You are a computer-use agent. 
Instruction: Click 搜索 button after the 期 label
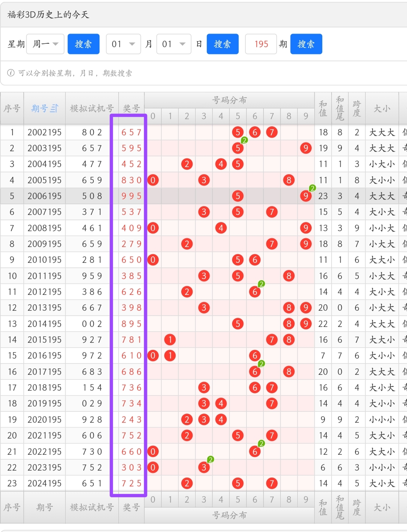306,44
